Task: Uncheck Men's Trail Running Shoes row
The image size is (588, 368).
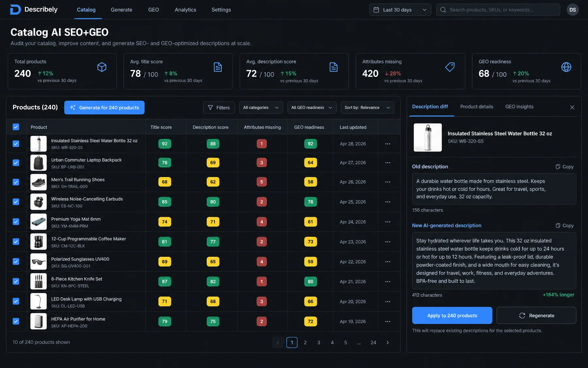Action: point(16,182)
